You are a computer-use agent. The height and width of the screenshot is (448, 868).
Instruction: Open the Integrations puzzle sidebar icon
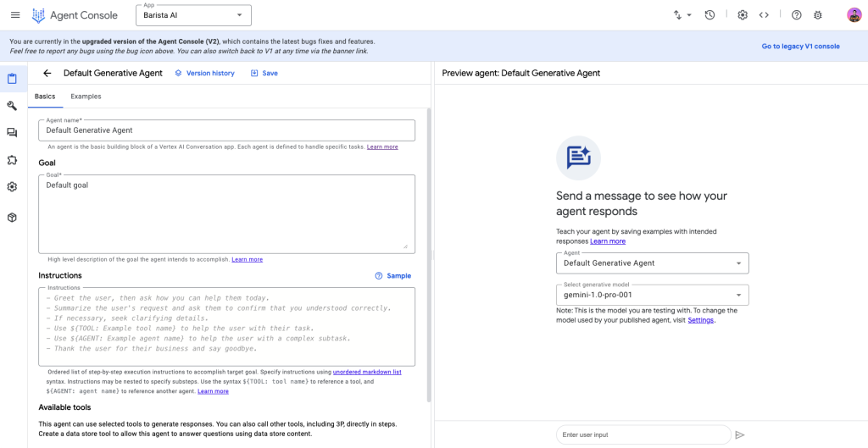[12, 160]
